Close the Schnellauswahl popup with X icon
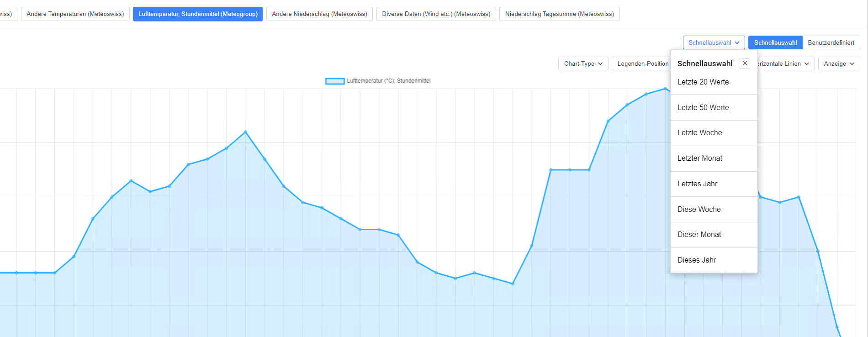Image resolution: width=868 pixels, height=337 pixels. pyautogui.click(x=745, y=63)
